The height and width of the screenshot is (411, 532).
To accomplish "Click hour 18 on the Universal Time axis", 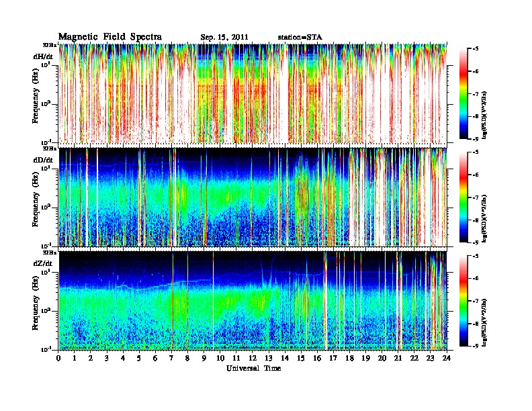I will [350, 358].
